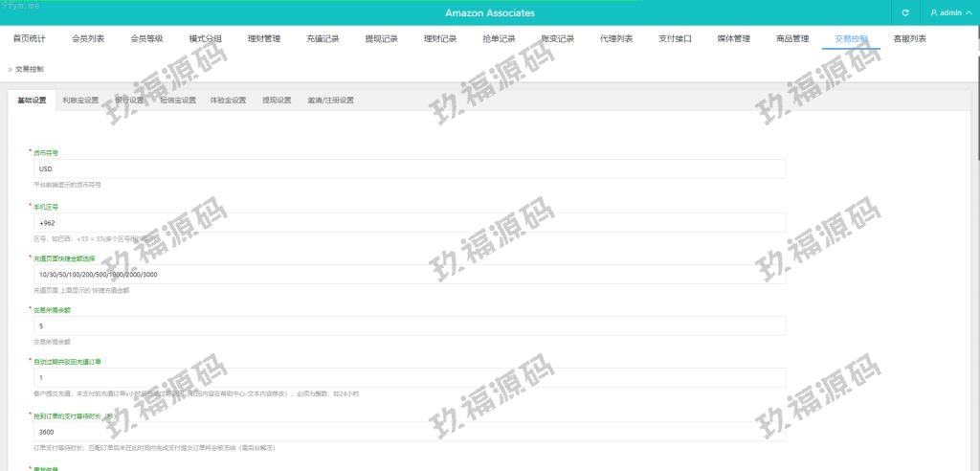Screen dimensions: 980x471
Task: Open the 首页统计 menu item
Action: click(x=29, y=39)
